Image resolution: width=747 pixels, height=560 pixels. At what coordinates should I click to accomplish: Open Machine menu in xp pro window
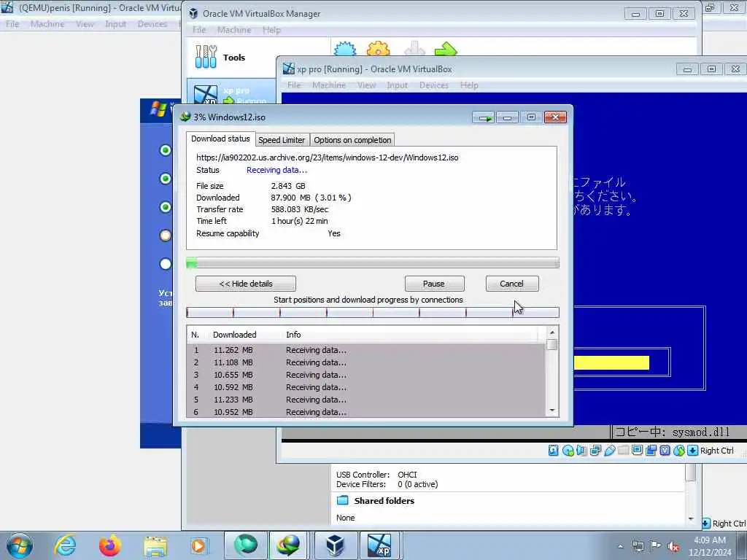(x=329, y=85)
